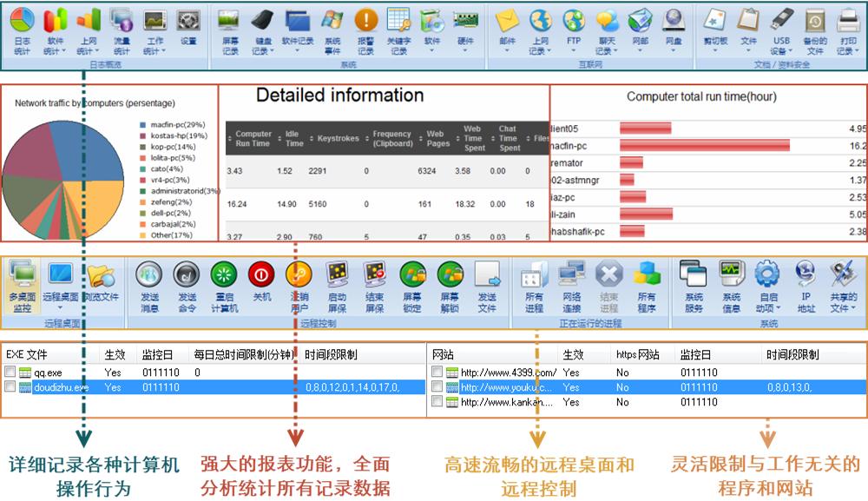This screenshot has height=501, width=868.
Task: Click the 网站 column header
Action: pos(443,354)
